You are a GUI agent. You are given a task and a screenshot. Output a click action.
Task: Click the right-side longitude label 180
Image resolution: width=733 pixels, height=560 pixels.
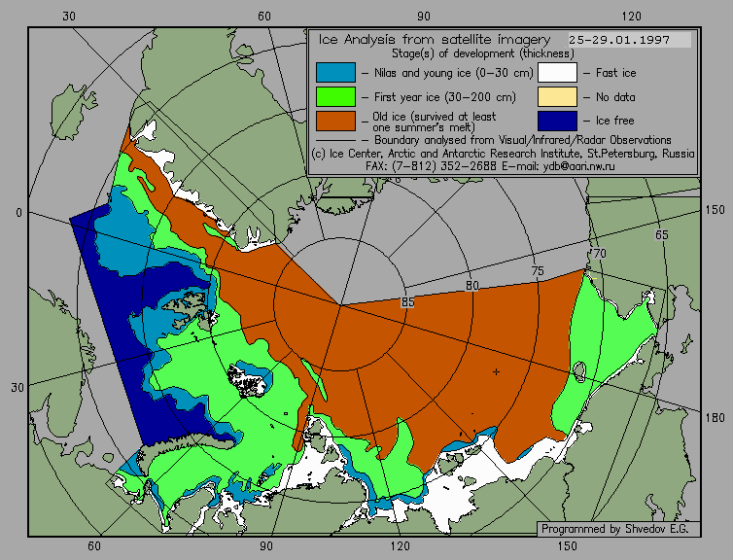pyautogui.click(x=715, y=417)
